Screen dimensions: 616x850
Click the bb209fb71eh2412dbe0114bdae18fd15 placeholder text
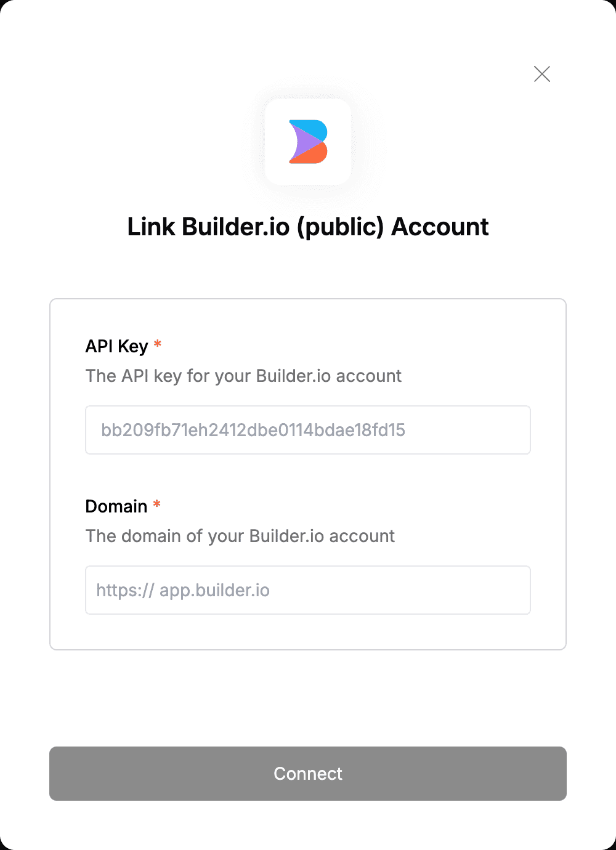pos(253,430)
